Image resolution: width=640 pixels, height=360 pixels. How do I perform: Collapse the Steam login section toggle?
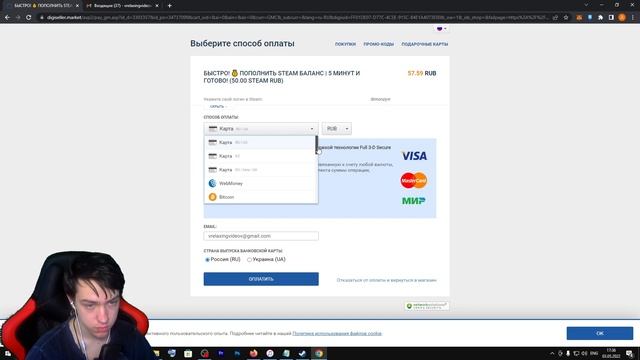218,107
